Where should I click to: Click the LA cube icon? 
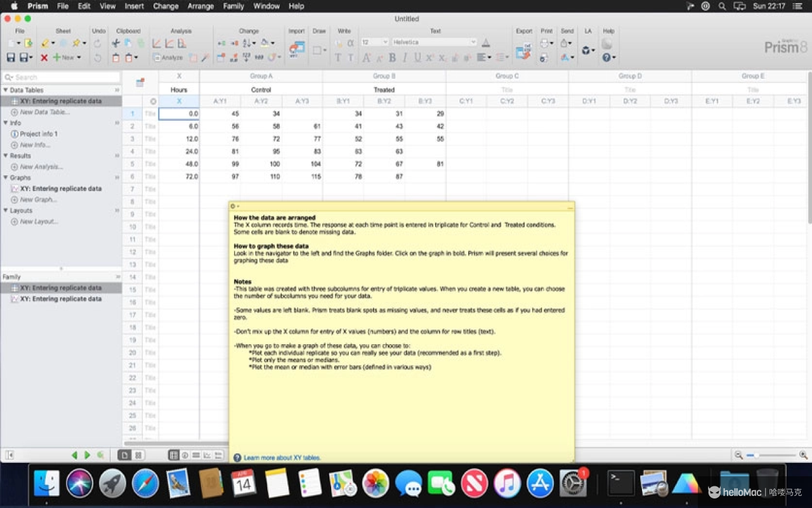click(586, 50)
